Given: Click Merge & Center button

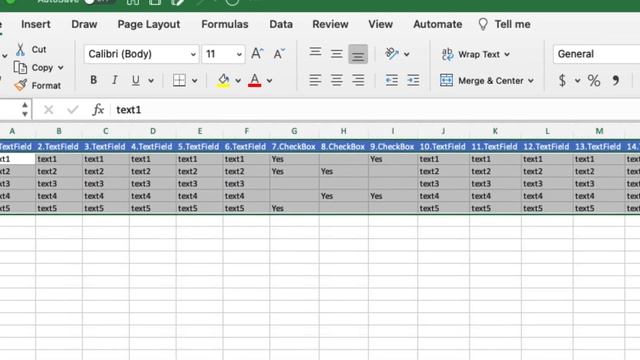Looking at the screenshot, I should point(482,80).
